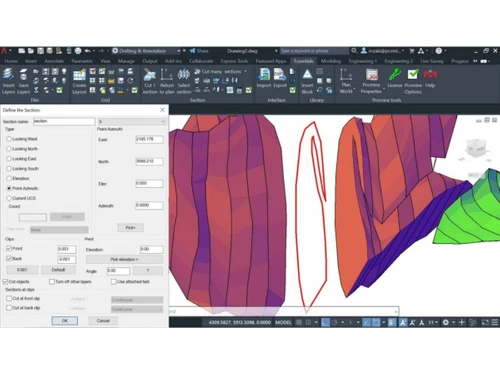Switch to the Modeling ribbon tab
Image resolution: width=500 pixels, height=375 pixels.
coord(331,61)
